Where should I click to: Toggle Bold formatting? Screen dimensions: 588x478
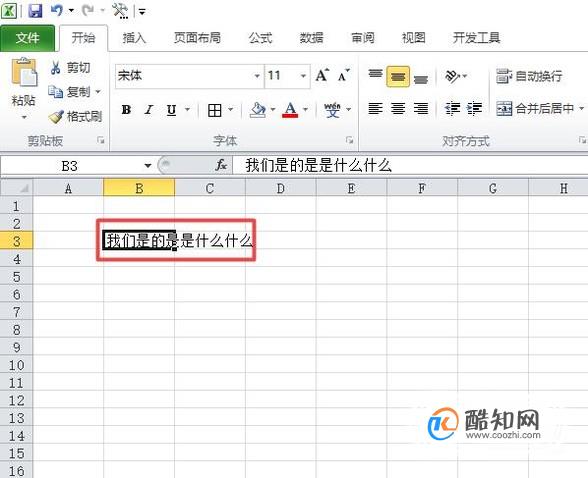click(126, 110)
